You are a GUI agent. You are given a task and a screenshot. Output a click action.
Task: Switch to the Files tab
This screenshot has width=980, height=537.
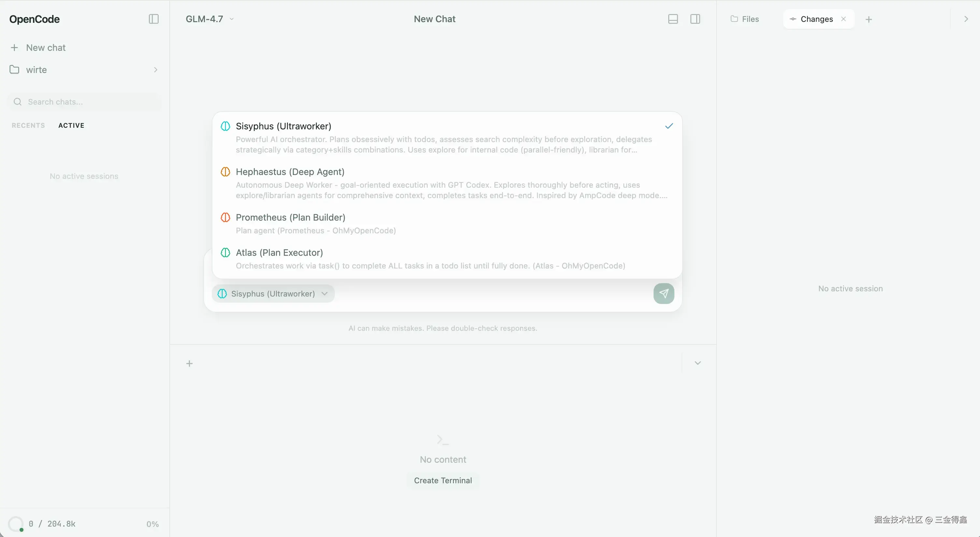point(745,19)
